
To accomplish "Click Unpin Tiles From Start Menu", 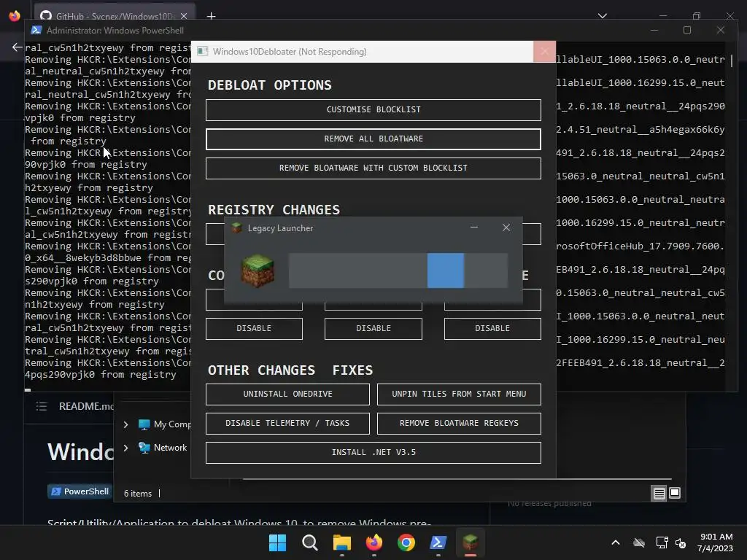I will 459,394.
